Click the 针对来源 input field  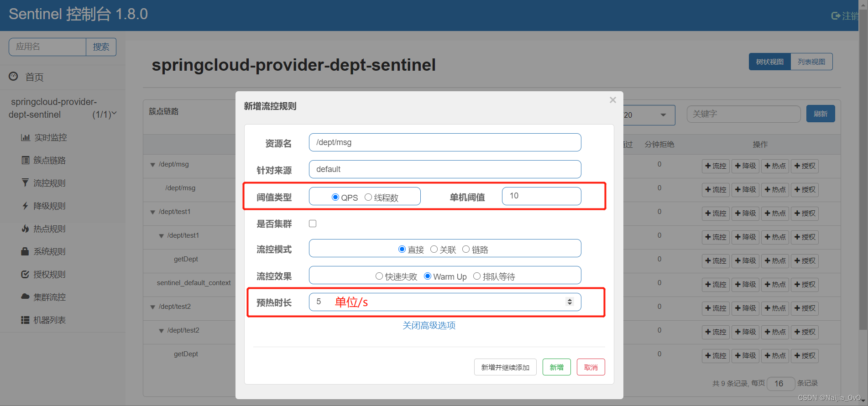click(x=445, y=169)
